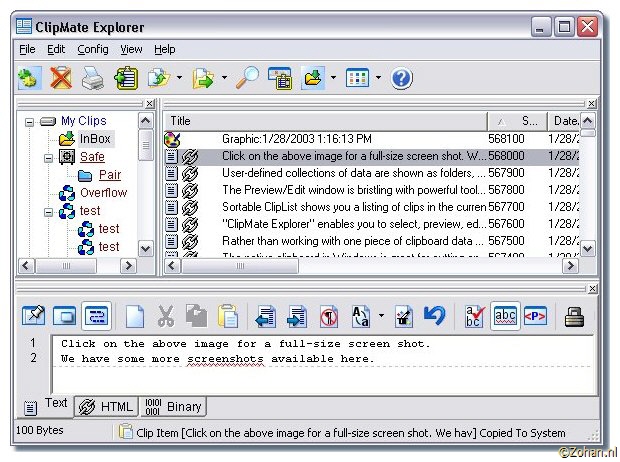Screen dimensions: 620x462
Task: Click the right-arrow indent text icon
Action: tap(297, 316)
